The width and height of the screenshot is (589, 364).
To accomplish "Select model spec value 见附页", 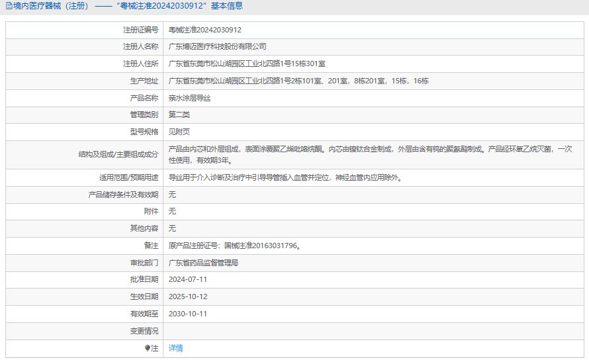I will (179, 132).
